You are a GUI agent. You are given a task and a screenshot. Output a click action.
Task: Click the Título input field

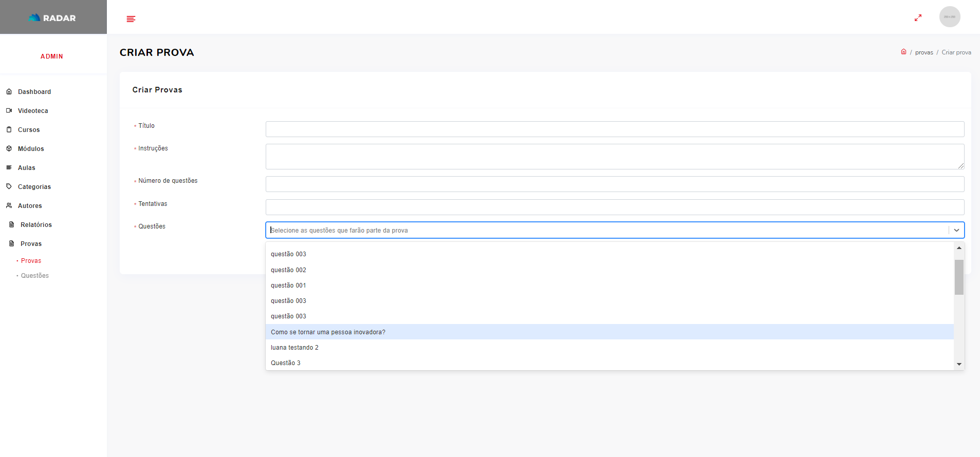point(614,129)
